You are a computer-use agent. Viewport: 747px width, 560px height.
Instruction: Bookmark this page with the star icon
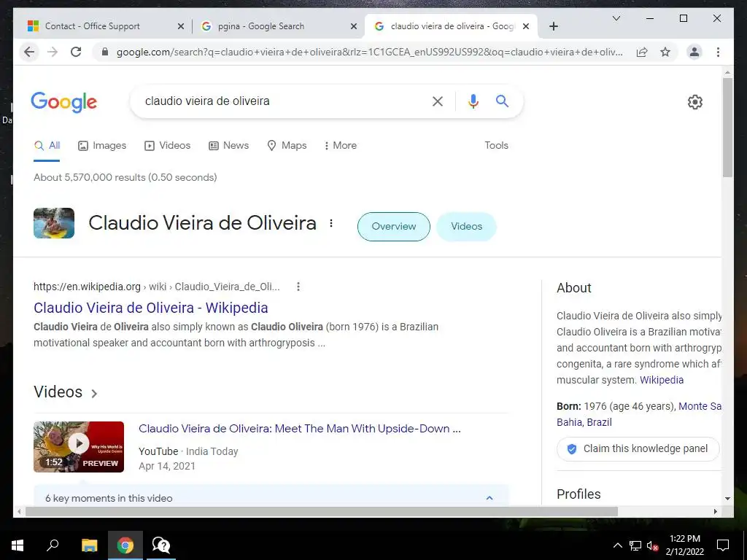665,52
